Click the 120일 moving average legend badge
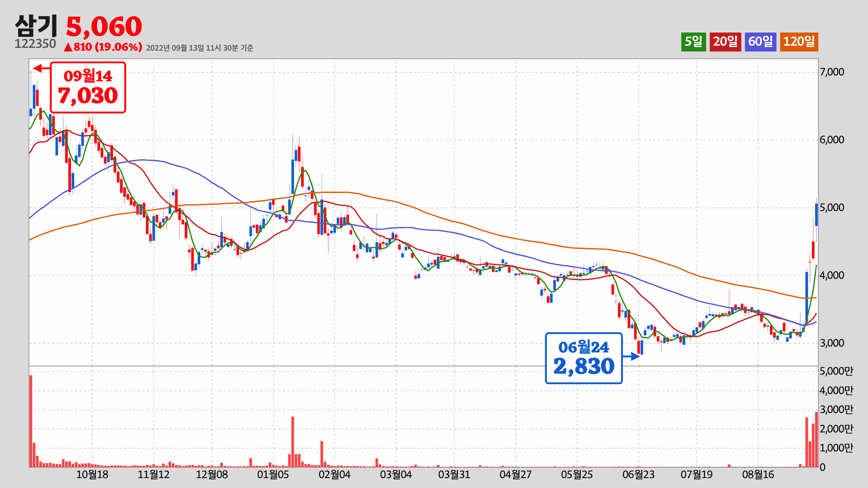Viewport: 868px width, 488px height. click(x=799, y=42)
